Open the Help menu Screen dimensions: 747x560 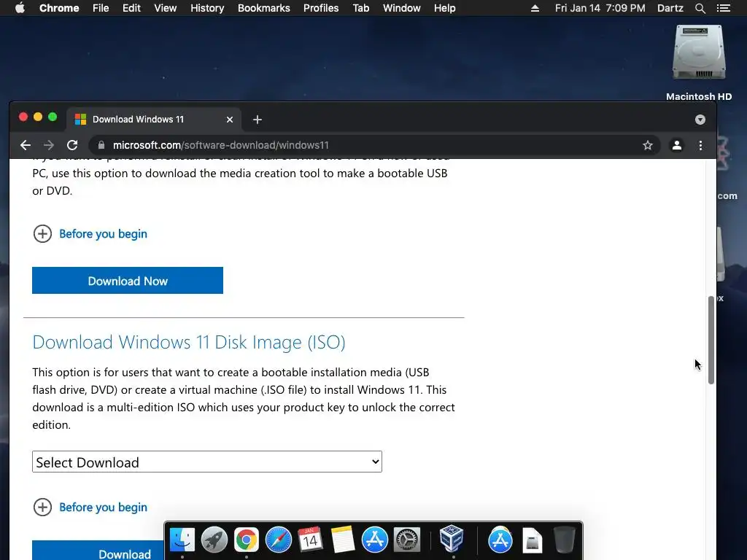[444, 8]
